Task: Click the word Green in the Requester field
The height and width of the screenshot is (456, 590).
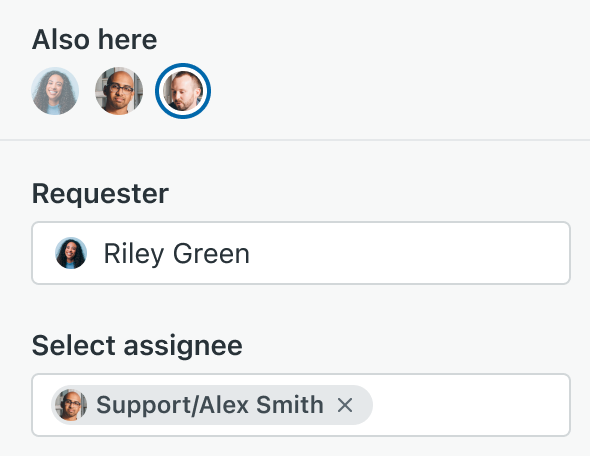Action: (211, 253)
